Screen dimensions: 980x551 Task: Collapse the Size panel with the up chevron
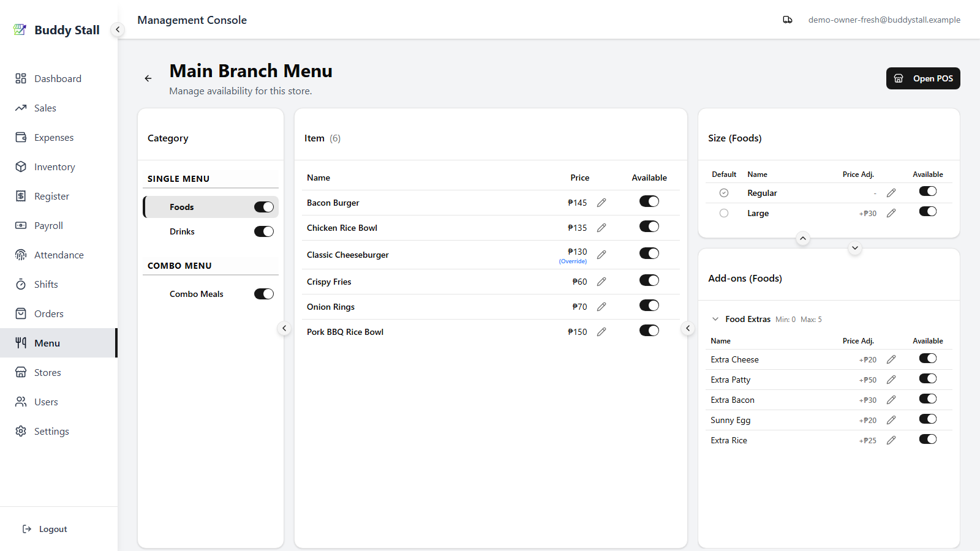coord(803,238)
